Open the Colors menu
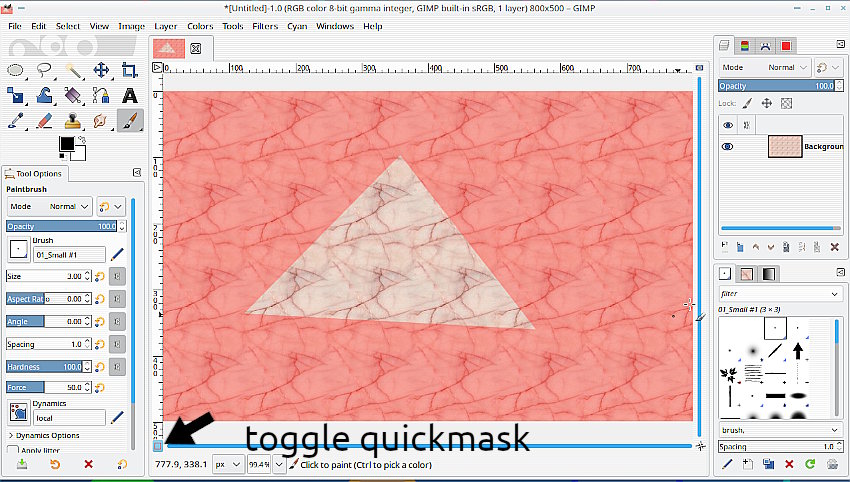 (x=200, y=26)
